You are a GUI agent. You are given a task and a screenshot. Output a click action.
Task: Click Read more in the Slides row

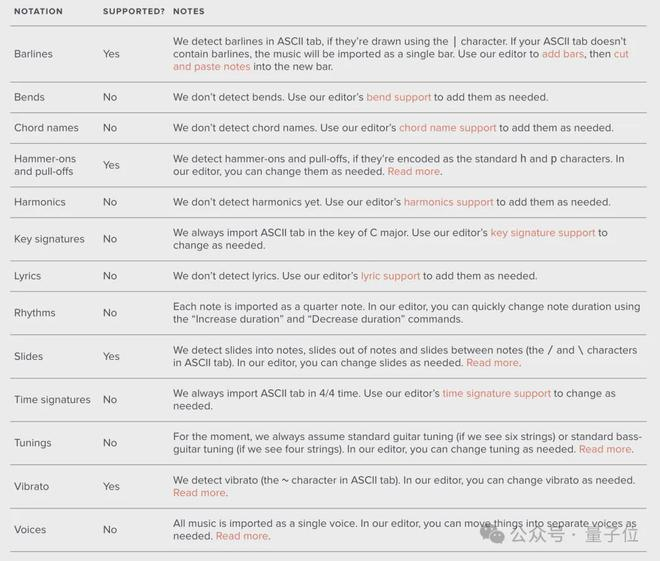coord(492,363)
